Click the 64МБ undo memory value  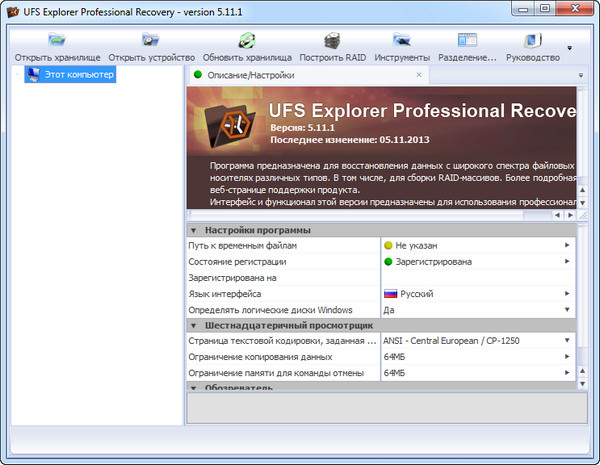[394, 373]
